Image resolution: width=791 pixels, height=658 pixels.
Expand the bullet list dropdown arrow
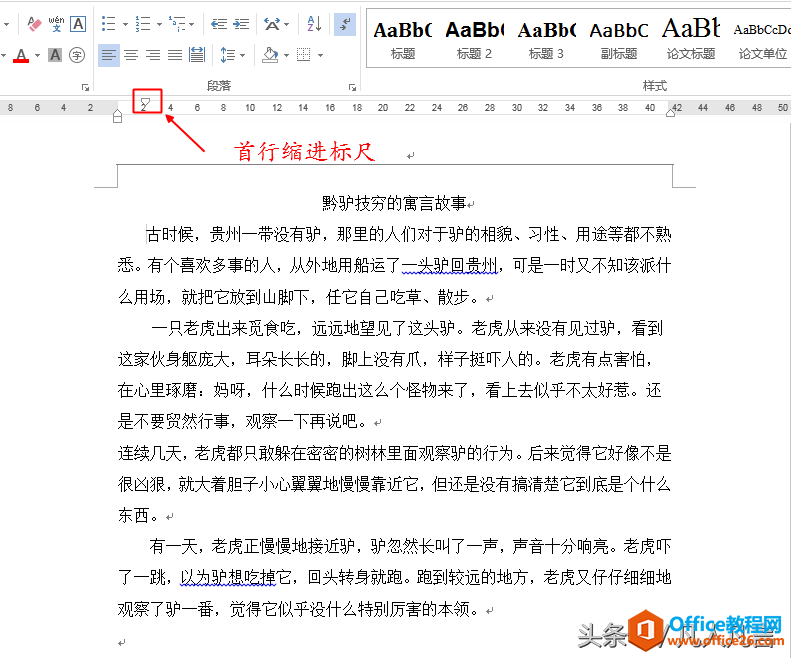pyautogui.click(x=125, y=24)
